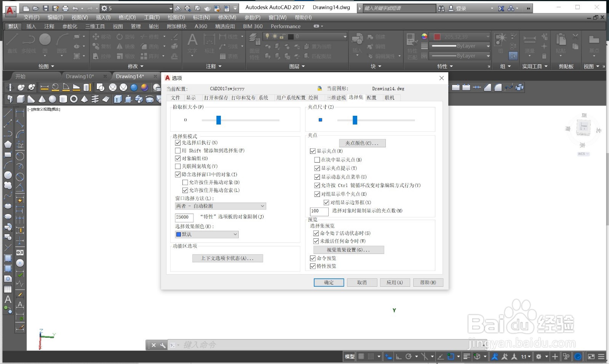Click the Open file folder icon
This screenshot has height=364, width=609.
pyautogui.click(x=36, y=8)
